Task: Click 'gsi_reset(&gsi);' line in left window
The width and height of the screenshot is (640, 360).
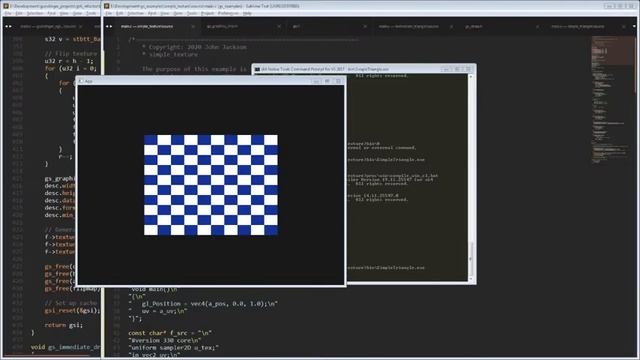Action: point(72,311)
